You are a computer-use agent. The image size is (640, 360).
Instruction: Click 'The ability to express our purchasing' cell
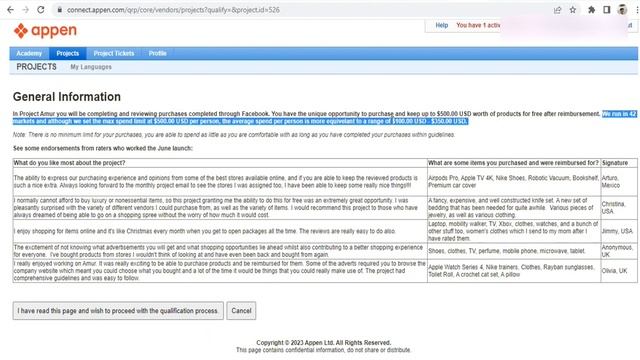pyautogui.click(x=220, y=182)
